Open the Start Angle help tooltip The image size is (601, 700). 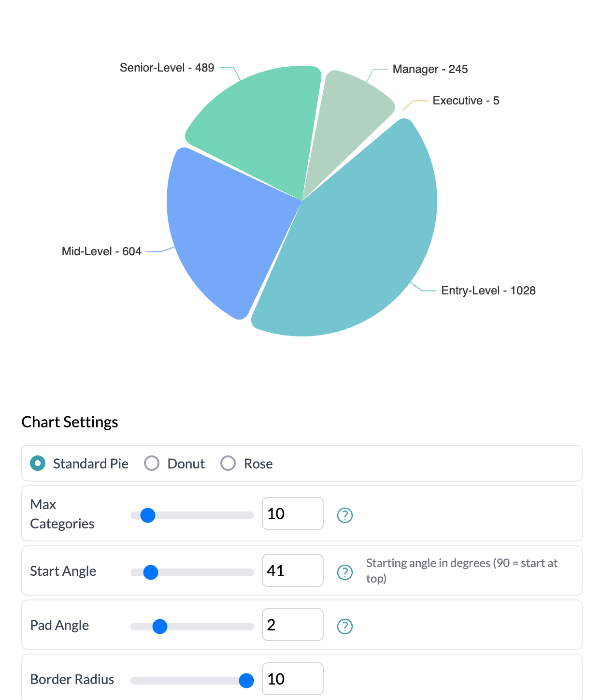(344, 572)
